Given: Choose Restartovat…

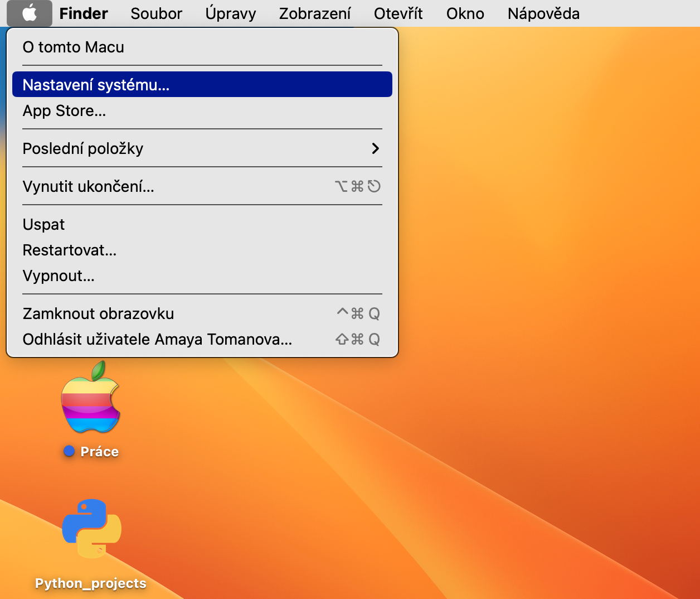Looking at the screenshot, I should [x=202, y=250].
